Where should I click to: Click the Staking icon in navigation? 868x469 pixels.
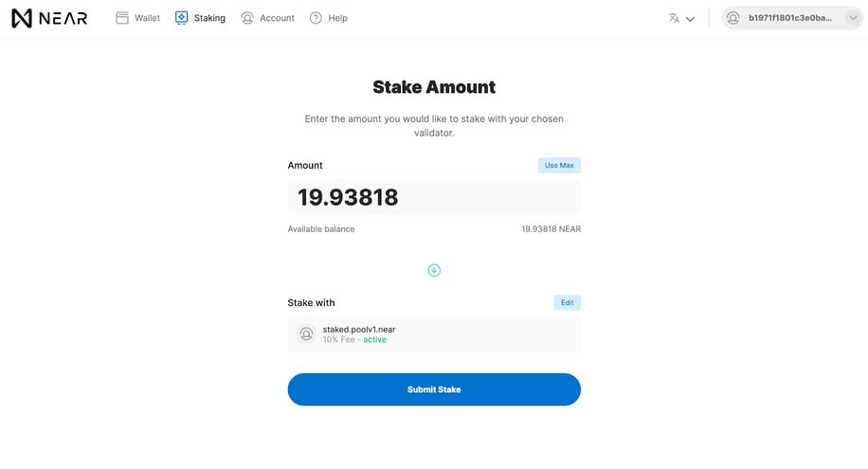(182, 18)
